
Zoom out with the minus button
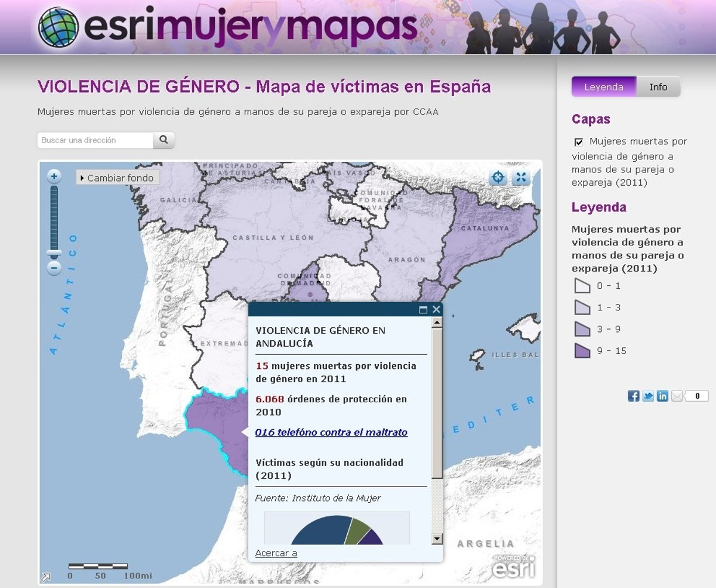[54, 268]
